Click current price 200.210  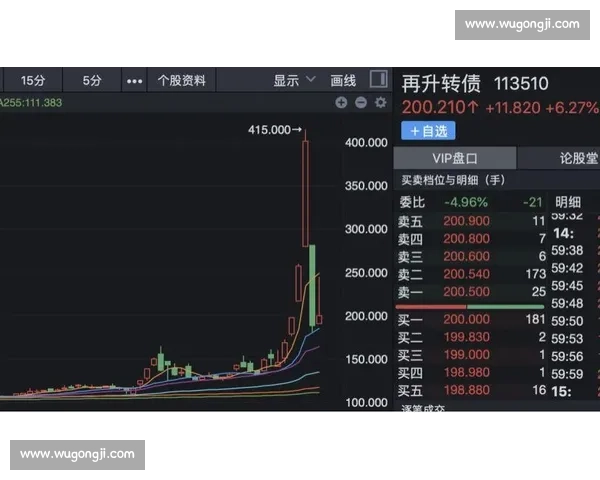[x=440, y=108]
